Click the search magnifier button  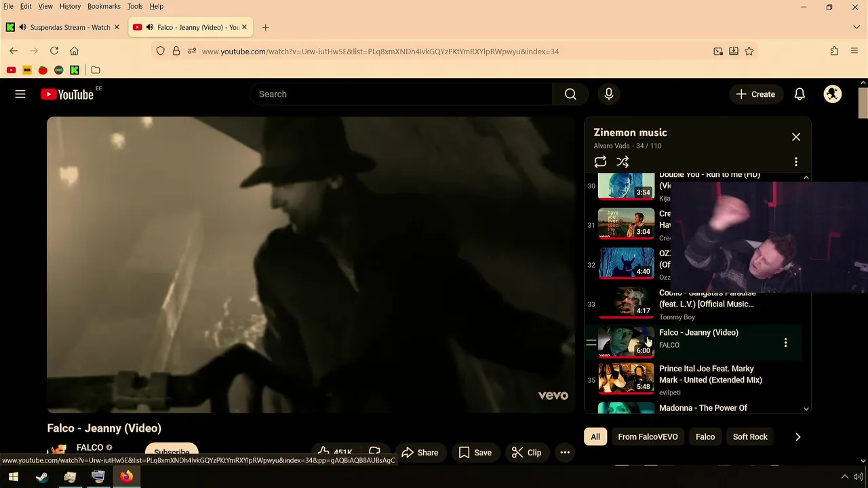[570, 94]
